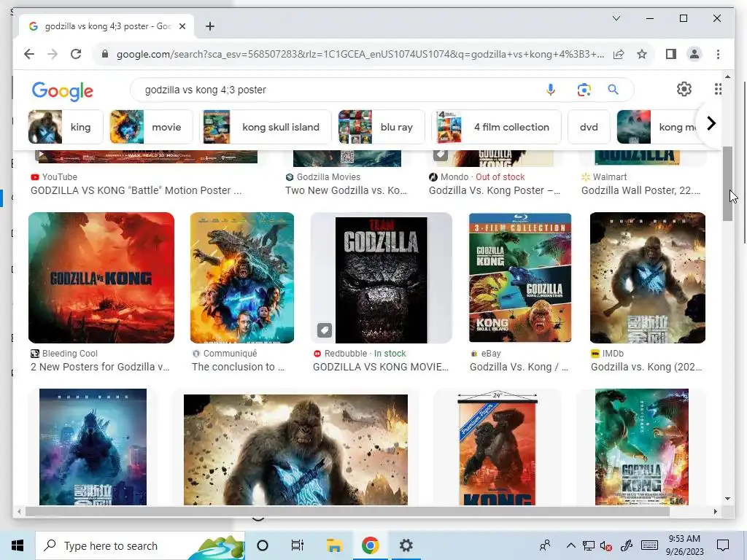747x560 pixels.
Task: Open the blue Godzilla city poster thumbnail
Action: click(93, 447)
